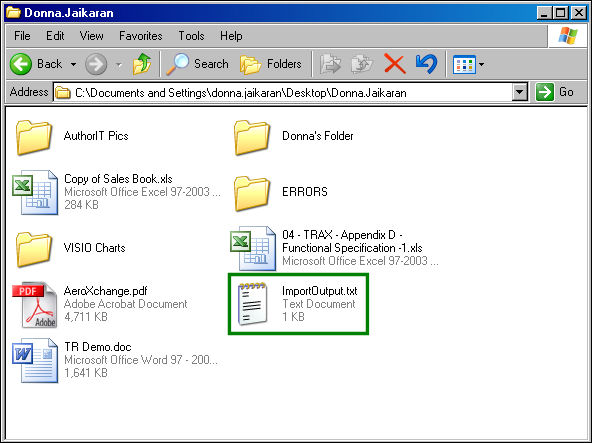Click the Views icon button
Screen dimensions: 592x443
coord(464,65)
